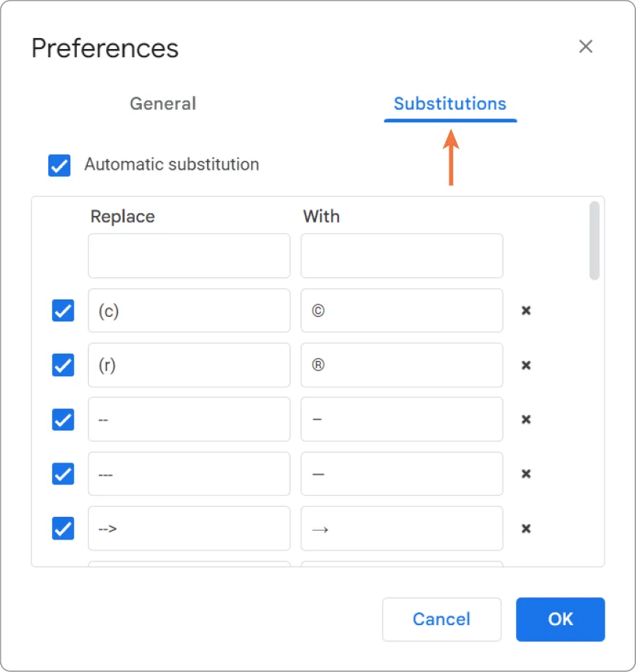
Task: Delete the "--" en dash rule
Action: click(x=526, y=419)
